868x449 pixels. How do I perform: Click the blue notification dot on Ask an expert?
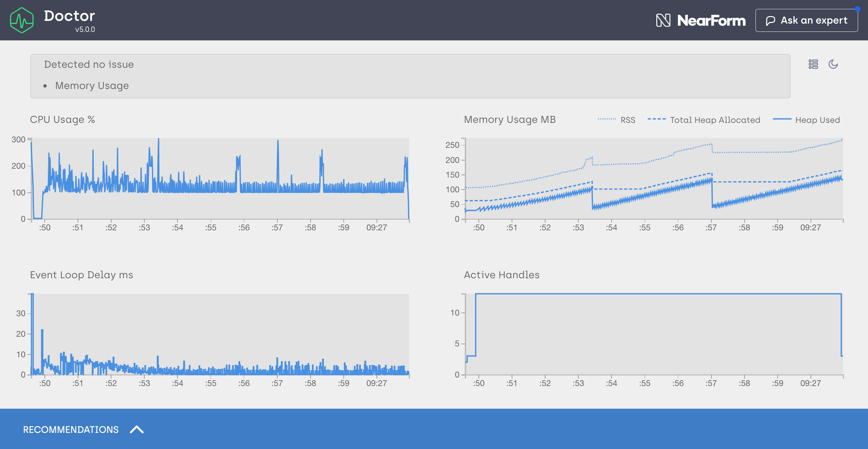click(857, 9)
